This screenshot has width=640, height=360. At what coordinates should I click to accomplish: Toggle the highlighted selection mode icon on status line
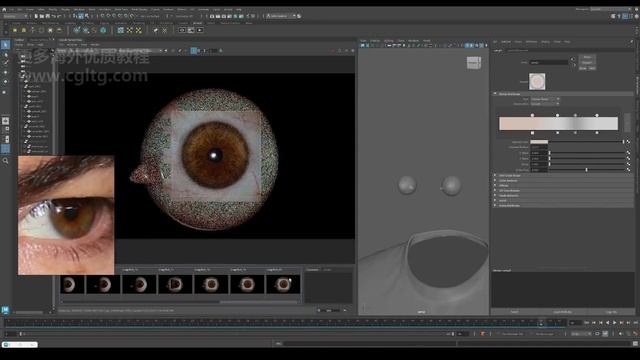[x=81, y=16]
